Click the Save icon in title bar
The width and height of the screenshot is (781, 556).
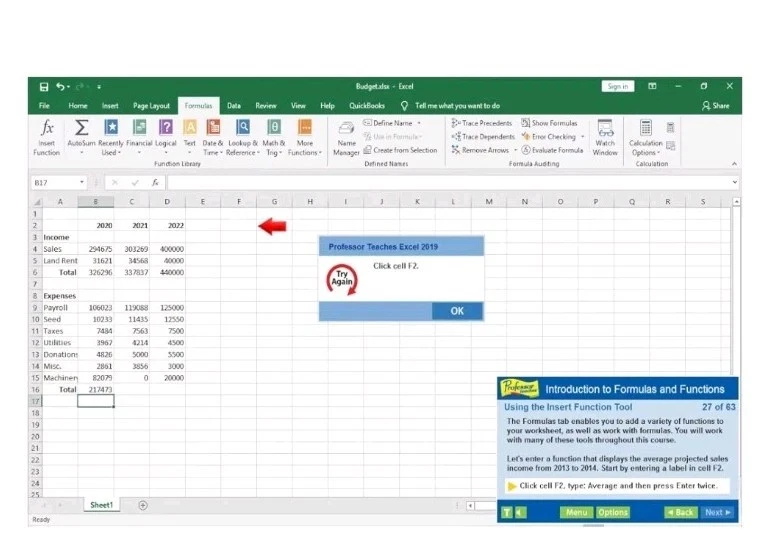click(44, 87)
